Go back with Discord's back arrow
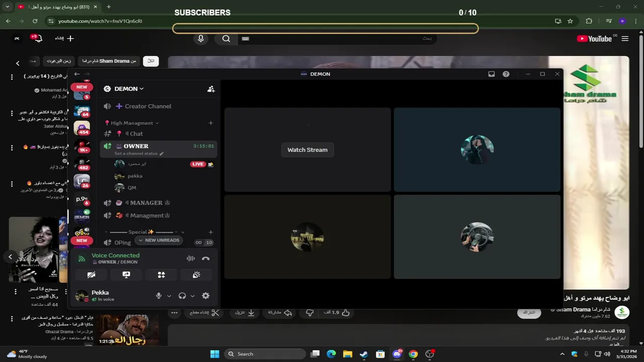 click(x=77, y=74)
